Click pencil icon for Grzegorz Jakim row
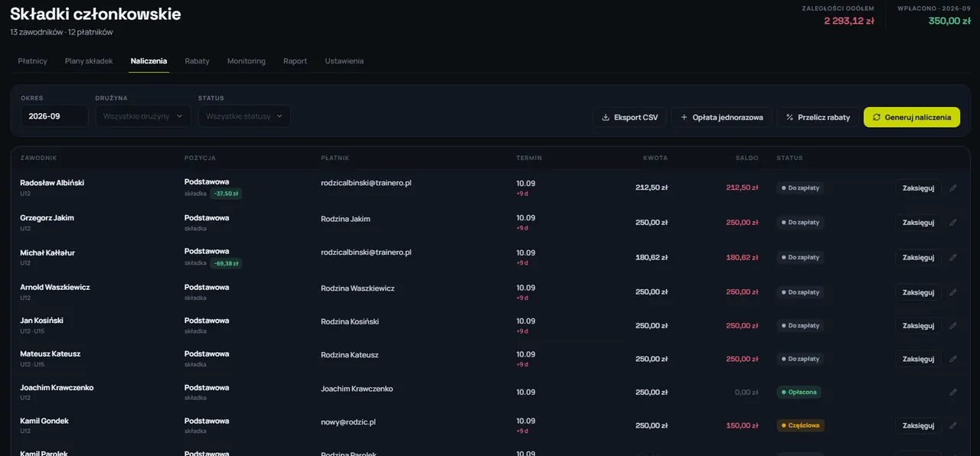 [x=953, y=223]
